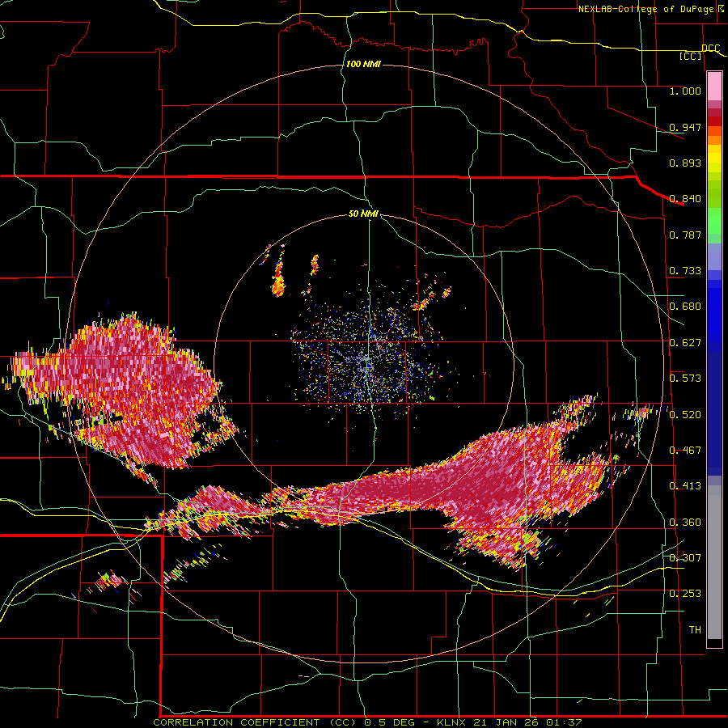The image size is (728, 728).
Task: Select the 0.840 scale value
Action: pyautogui.click(x=685, y=199)
